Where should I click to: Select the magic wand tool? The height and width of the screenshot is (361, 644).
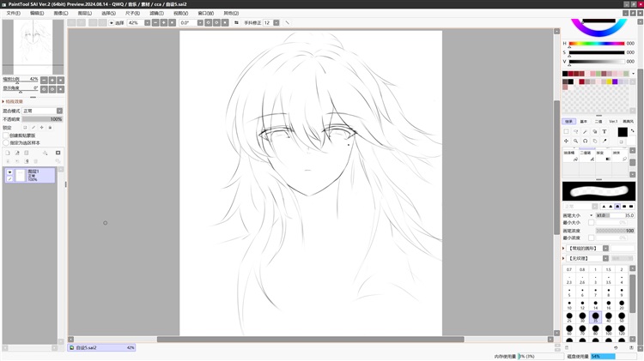pyautogui.click(x=585, y=132)
